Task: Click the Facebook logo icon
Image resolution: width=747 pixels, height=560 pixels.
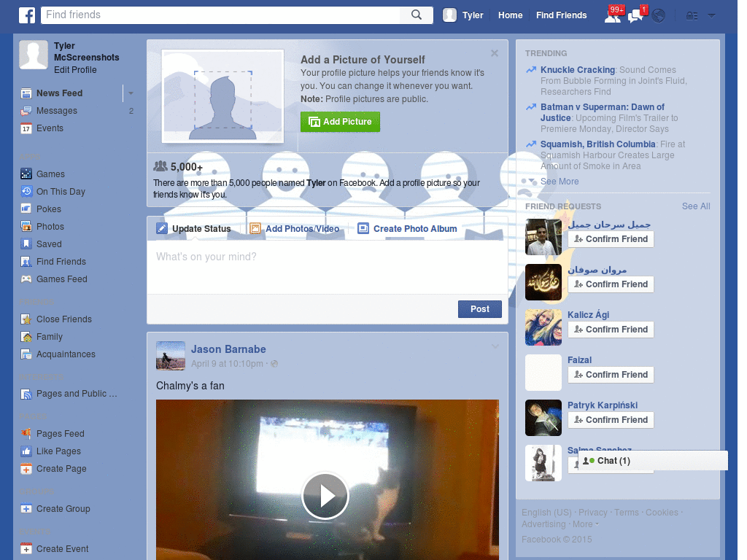Action: (x=27, y=15)
